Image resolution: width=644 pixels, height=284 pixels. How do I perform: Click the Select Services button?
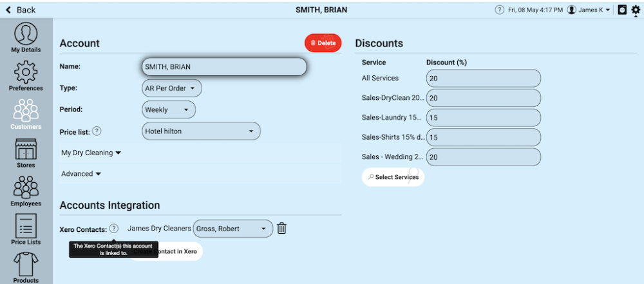click(x=393, y=177)
